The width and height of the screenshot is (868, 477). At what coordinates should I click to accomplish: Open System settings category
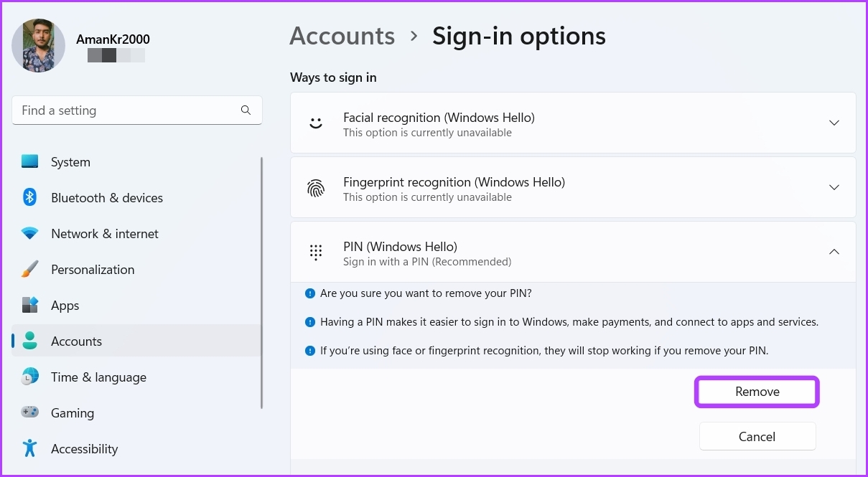pyautogui.click(x=136, y=162)
